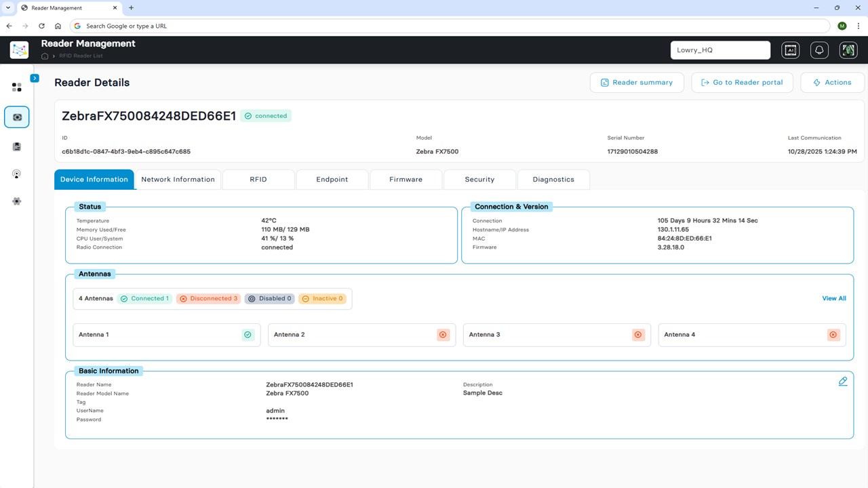Click Go to Reader portal button

(x=743, y=83)
